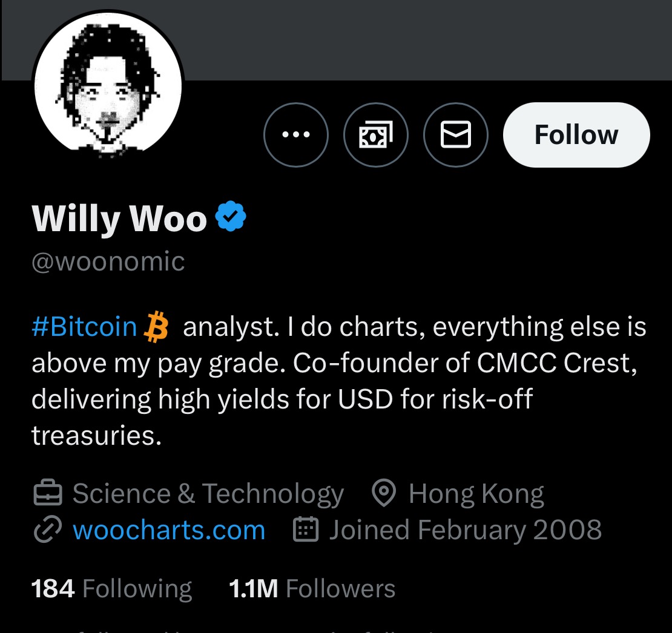Click the chain link icon
Screen dimensions: 672x633
point(47,530)
